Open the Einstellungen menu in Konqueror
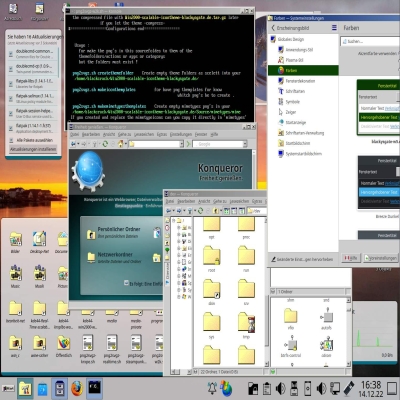The image size is (400, 400). [x=181, y=134]
